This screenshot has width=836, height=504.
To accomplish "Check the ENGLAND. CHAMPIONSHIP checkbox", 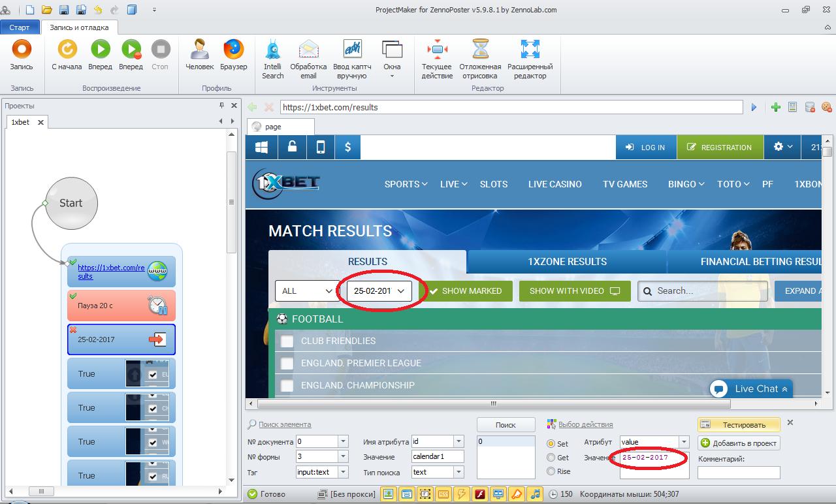I will [287, 385].
